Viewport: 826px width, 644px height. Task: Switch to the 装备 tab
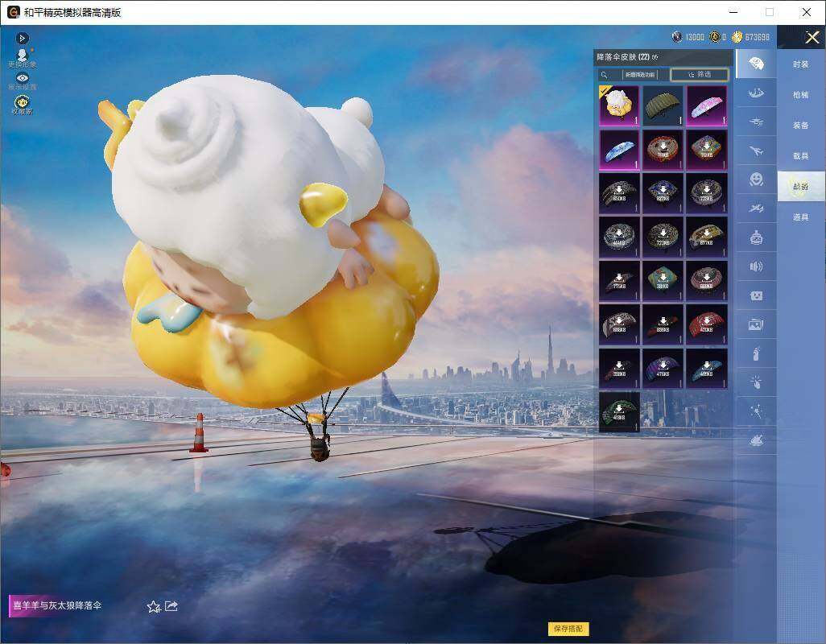click(801, 126)
